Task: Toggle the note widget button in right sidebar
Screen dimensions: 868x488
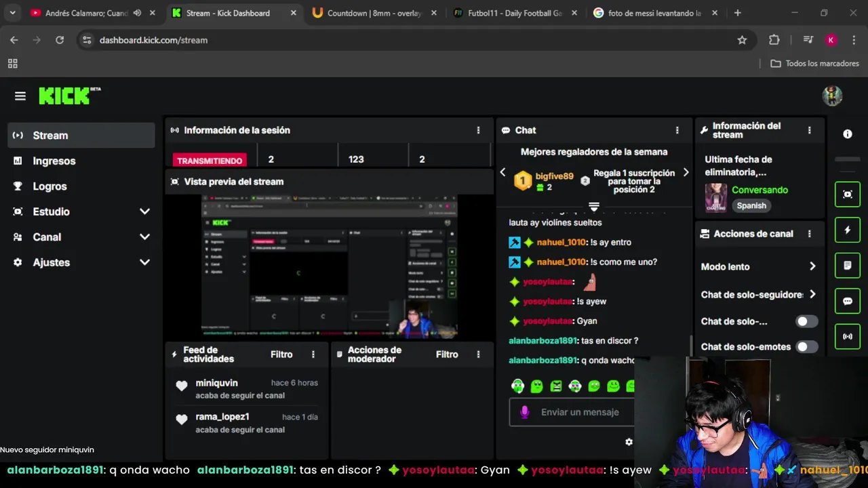Action: pos(848,266)
